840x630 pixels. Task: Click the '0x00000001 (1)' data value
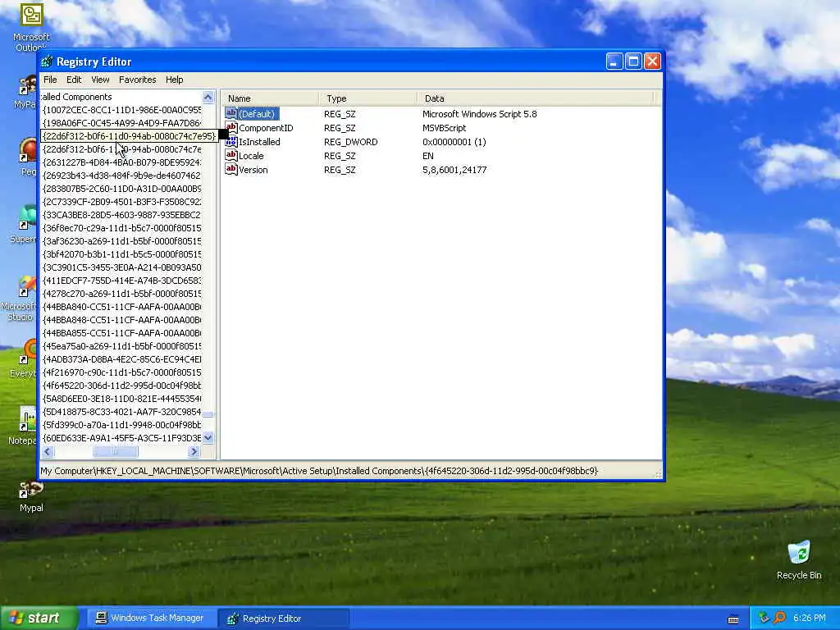[454, 142]
